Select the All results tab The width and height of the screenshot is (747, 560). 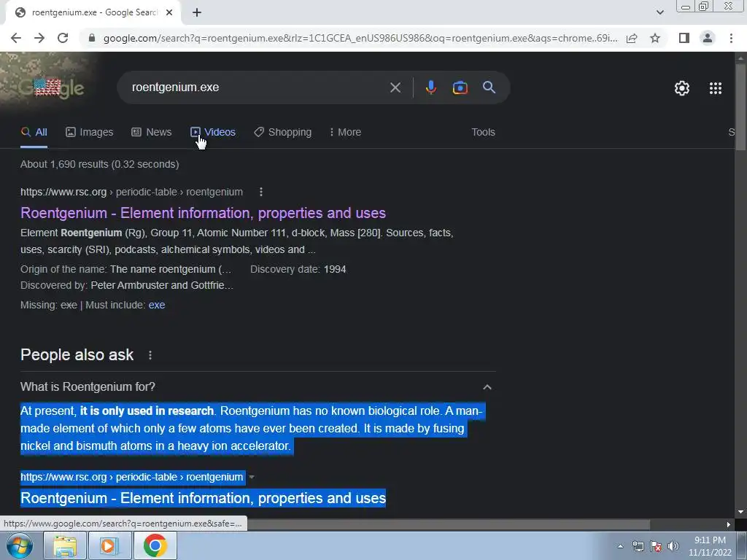click(34, 132)
